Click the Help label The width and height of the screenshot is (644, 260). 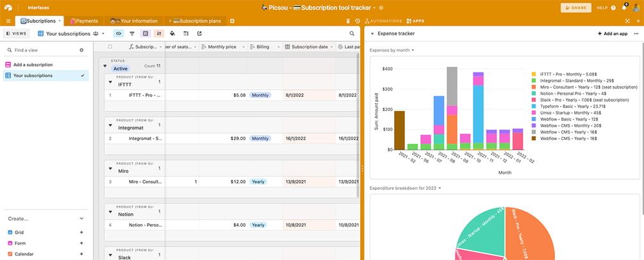(602, 8)
